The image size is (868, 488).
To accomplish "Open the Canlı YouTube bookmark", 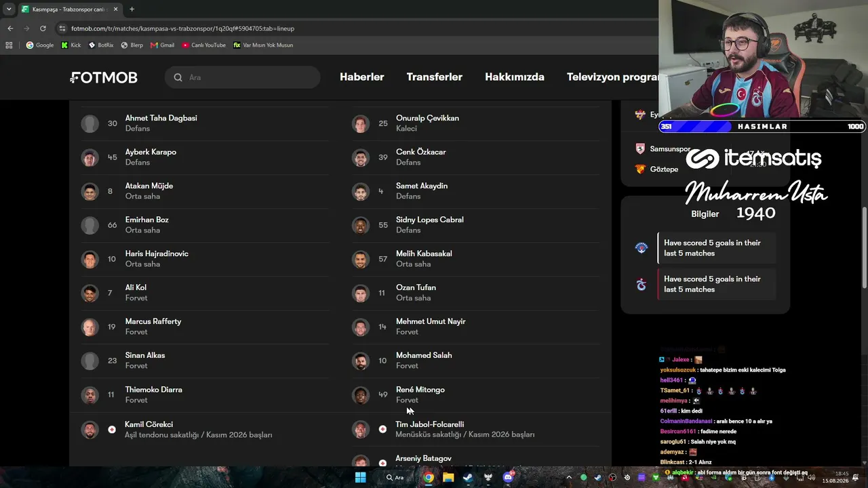I will (x=203, y=45).
